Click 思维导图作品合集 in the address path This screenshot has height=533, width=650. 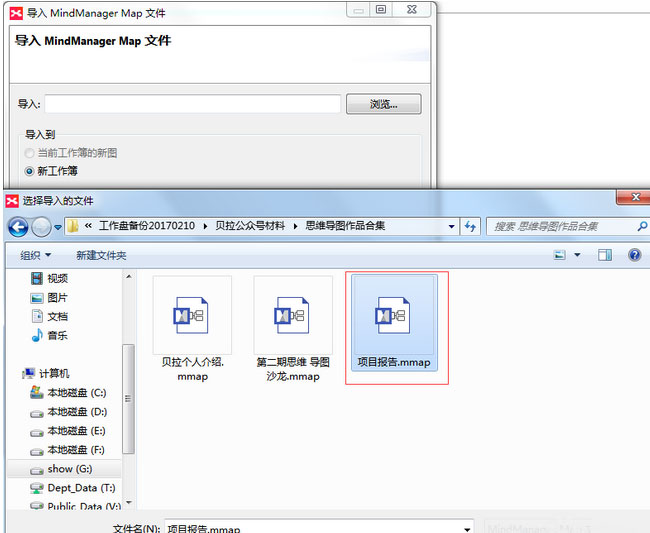[345, 226]
